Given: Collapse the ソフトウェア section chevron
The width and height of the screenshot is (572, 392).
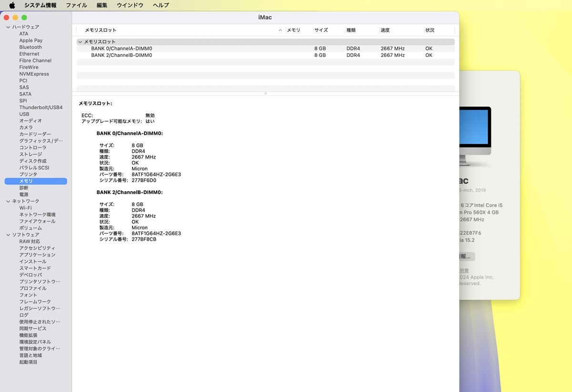Looking at the screenshot, I should point(8,235).
